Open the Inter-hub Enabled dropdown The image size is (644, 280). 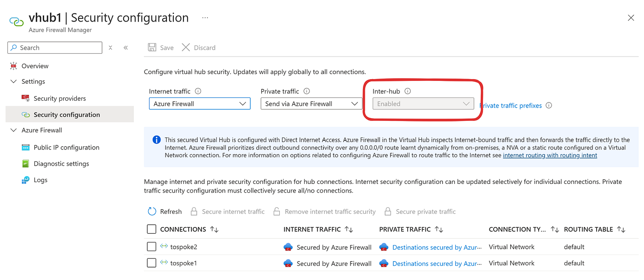(x=423, y=104)
